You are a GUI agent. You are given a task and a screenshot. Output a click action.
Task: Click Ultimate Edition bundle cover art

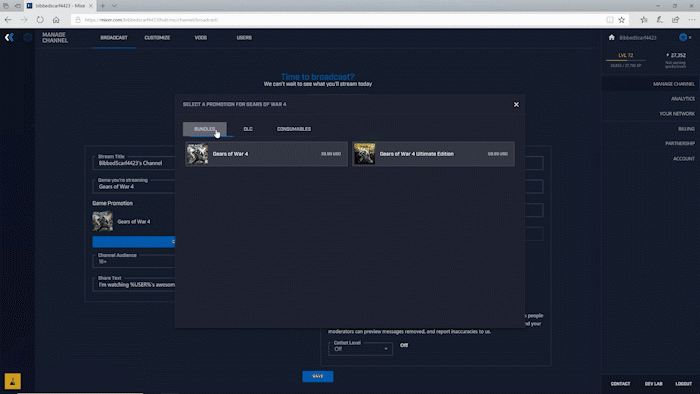point(364,154)
